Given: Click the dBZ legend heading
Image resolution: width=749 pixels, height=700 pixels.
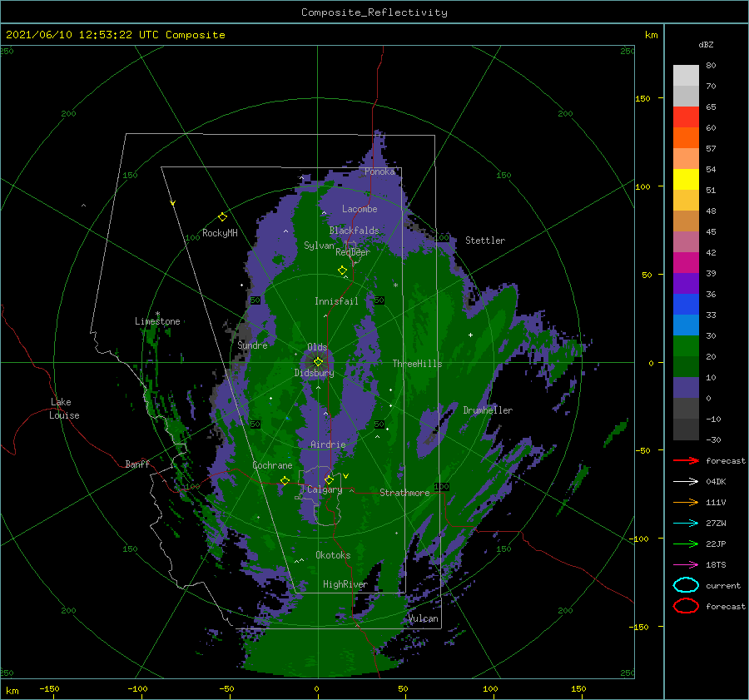Looking at the screenshot, I should coord(706,44).
